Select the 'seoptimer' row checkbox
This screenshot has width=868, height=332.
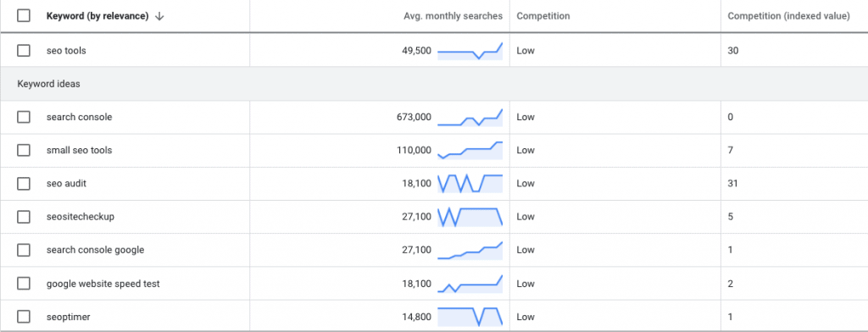click(23, 317)
